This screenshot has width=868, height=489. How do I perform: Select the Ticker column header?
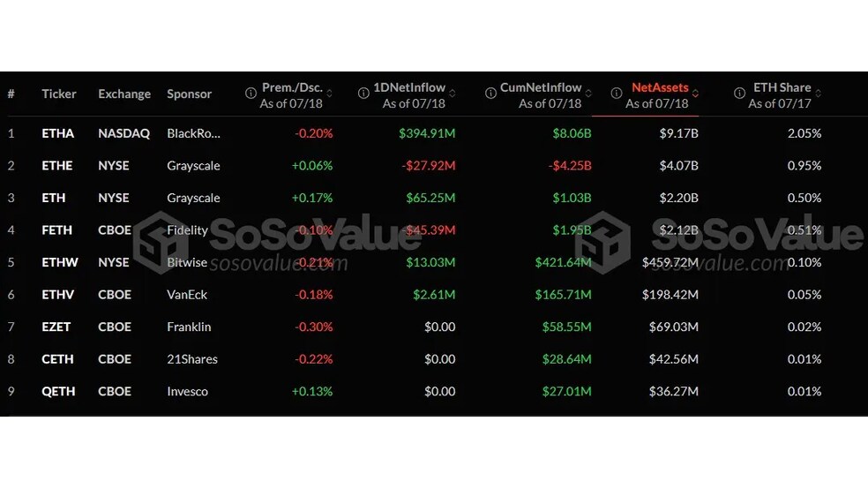[59, 94]
